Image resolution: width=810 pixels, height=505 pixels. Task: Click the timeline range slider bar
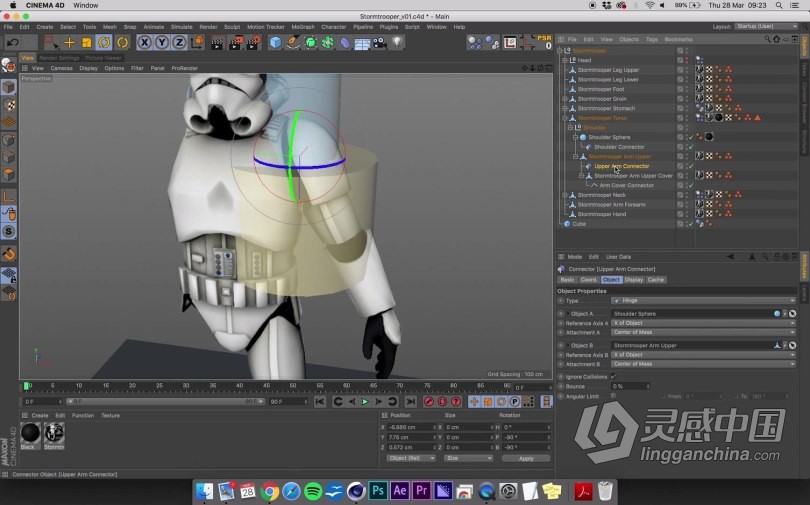165,402
